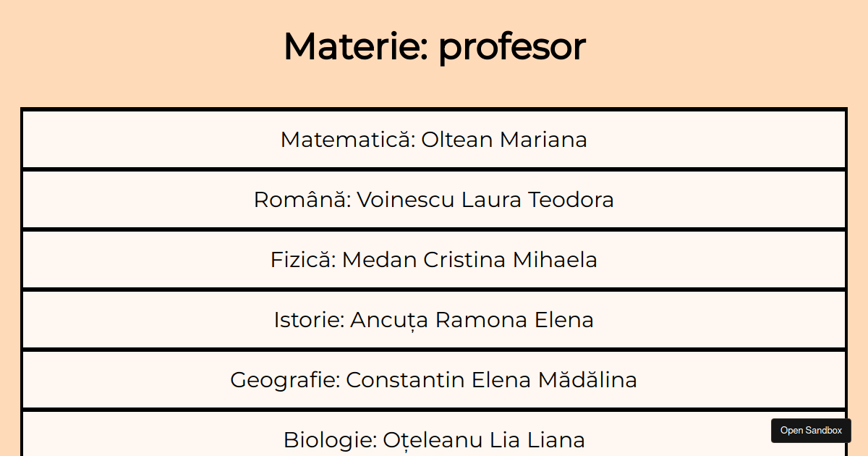The width and height of the screenshot is (868, 456).
Task: Click the teacher name Ancuța Ramona Elena
Action: coord(472,319)
